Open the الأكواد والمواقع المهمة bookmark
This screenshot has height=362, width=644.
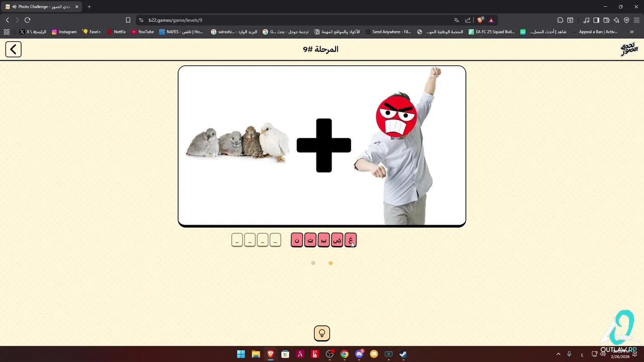pos(337,32)
